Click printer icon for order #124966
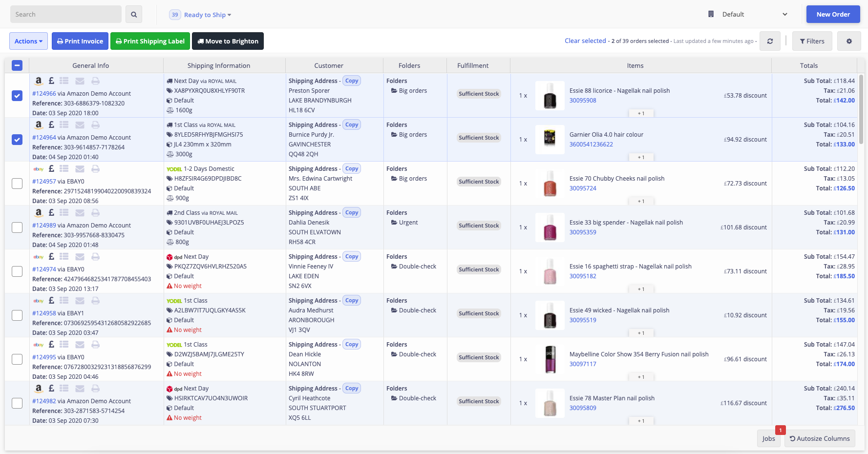Image resolution: width=868 pixels, height=454 pixels. [96, 81]
